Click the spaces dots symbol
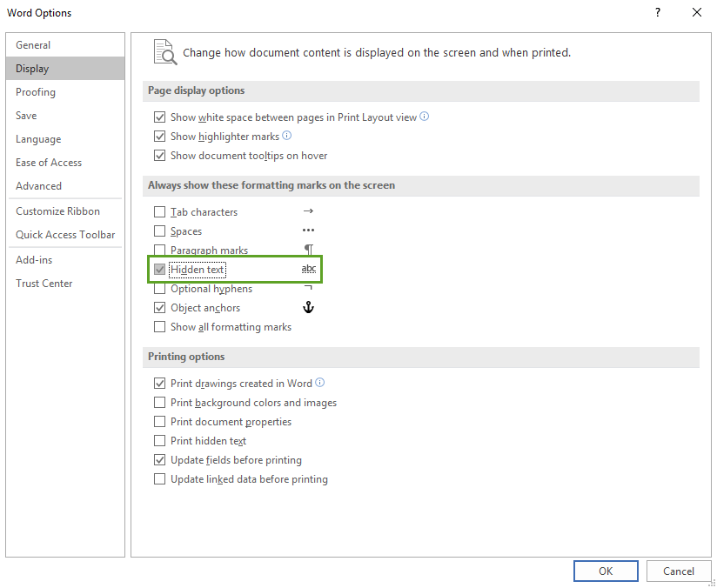Image resolution: width=717 pixels, height=588 pixels. [x=309, y=231]
